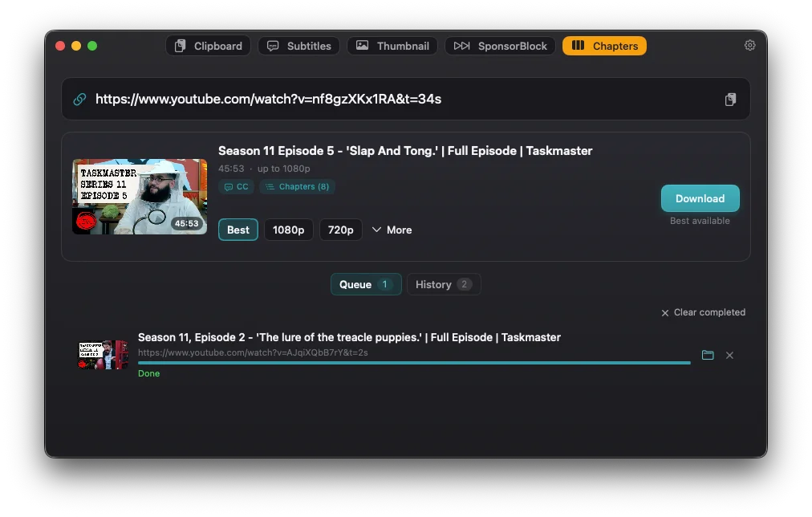Click the Download button

click(700, 198)
